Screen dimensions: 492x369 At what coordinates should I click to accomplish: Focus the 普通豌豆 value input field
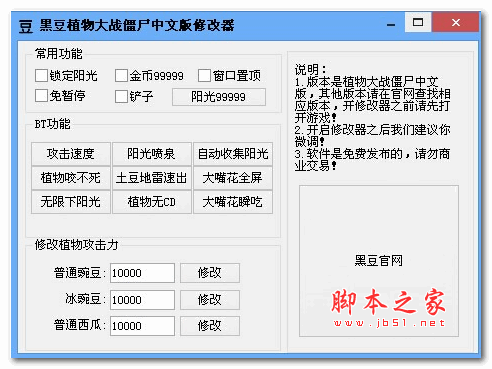142,273
